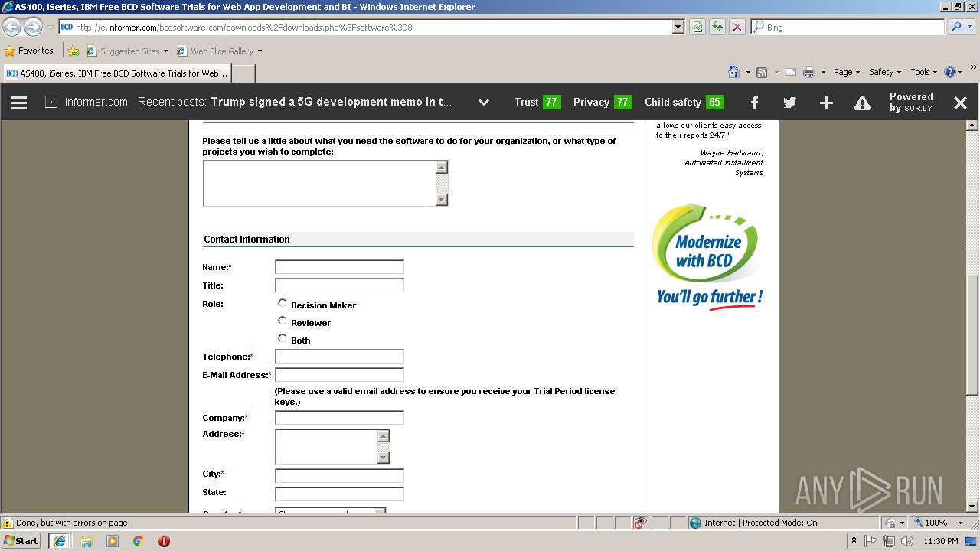Click the Read Mail icon
This screenshot has width=980, height=551.
pyautogui.click(x=791, y=72)
